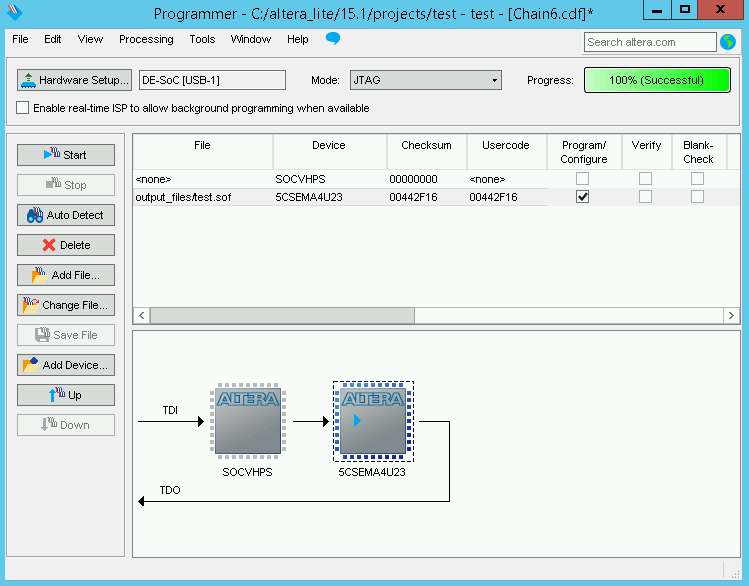749x586 pixels.
Task: Move device Up in chain
Action: [x=66, y=395]
